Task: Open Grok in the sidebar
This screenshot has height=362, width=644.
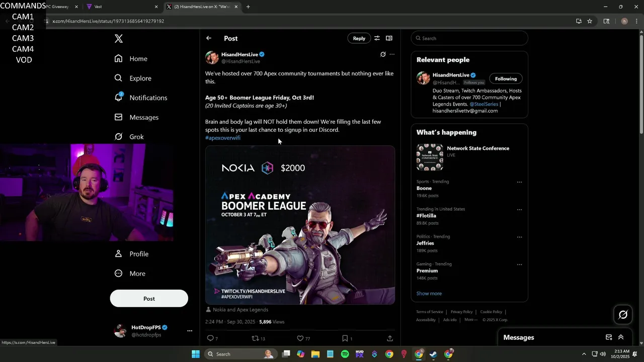Action: [129, 137]
